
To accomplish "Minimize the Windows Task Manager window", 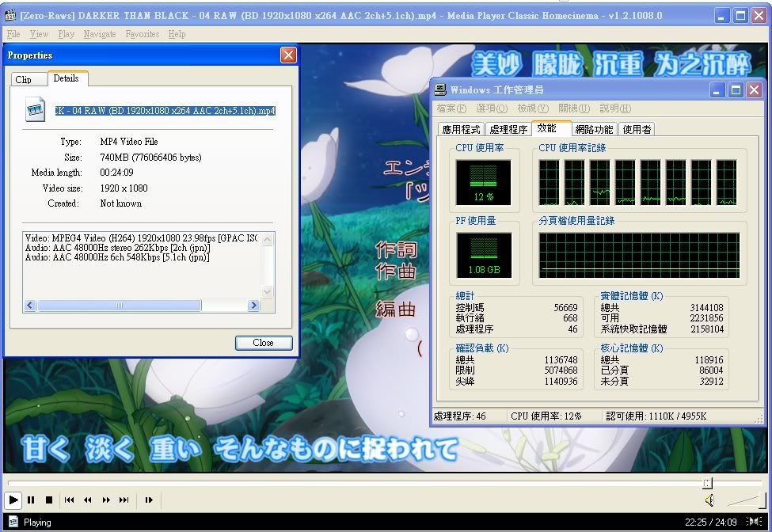I will pyautogui.click(x=717, y=90).
